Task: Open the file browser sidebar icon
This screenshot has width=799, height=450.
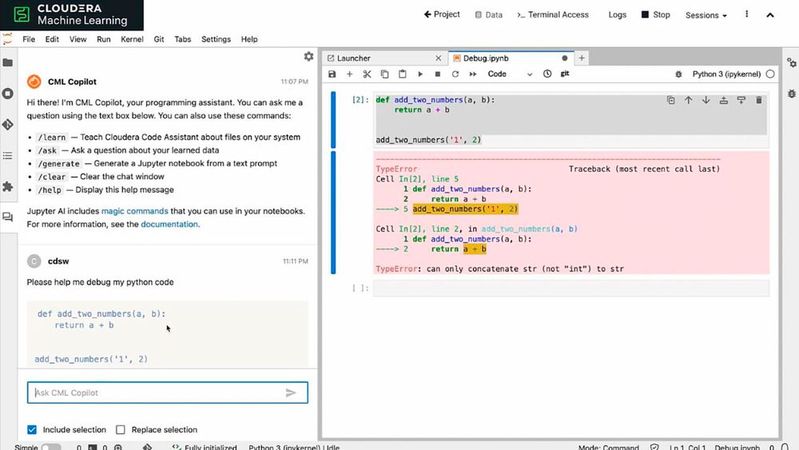Action: tap(8, 63)
